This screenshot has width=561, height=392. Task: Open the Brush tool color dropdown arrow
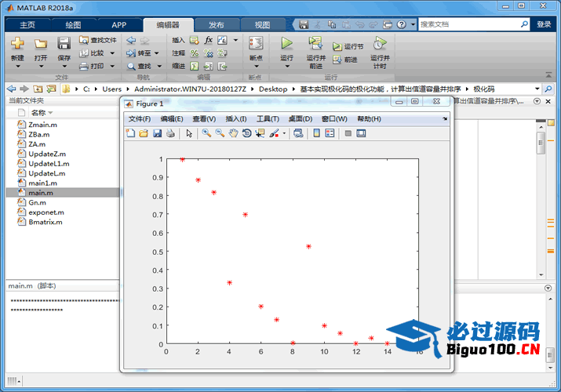pos(284,133)
